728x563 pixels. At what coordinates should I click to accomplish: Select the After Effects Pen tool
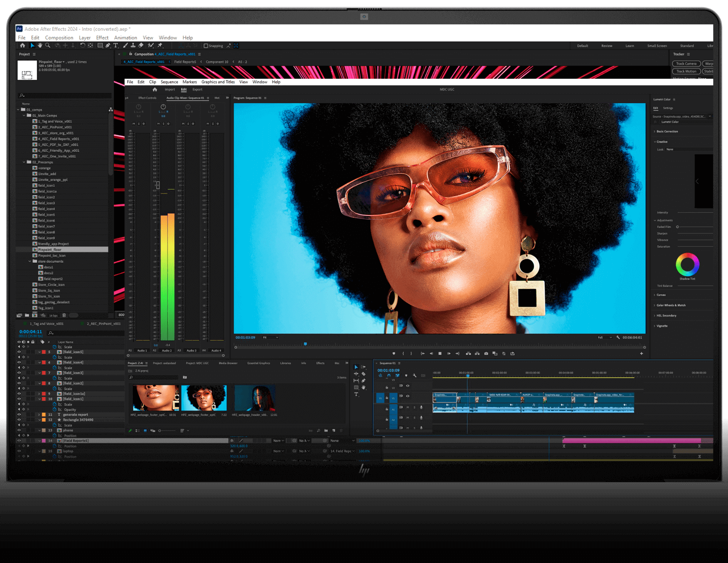pos(108,45)
